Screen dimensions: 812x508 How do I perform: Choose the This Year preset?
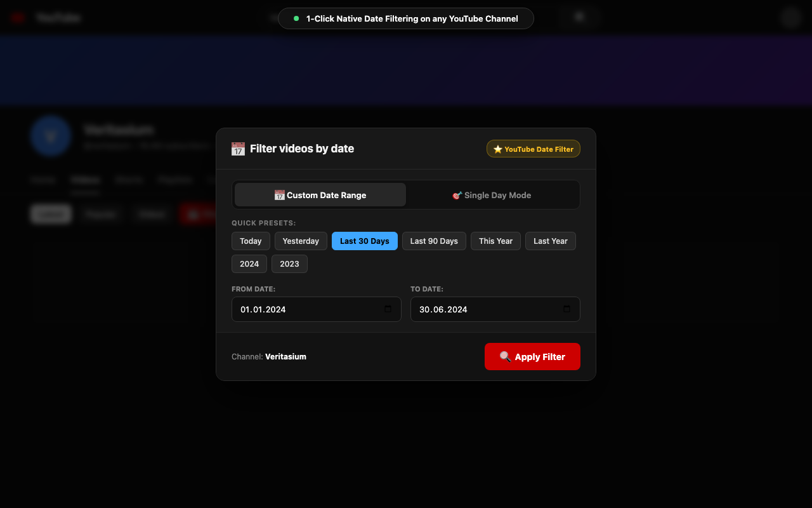pos(495,241)
